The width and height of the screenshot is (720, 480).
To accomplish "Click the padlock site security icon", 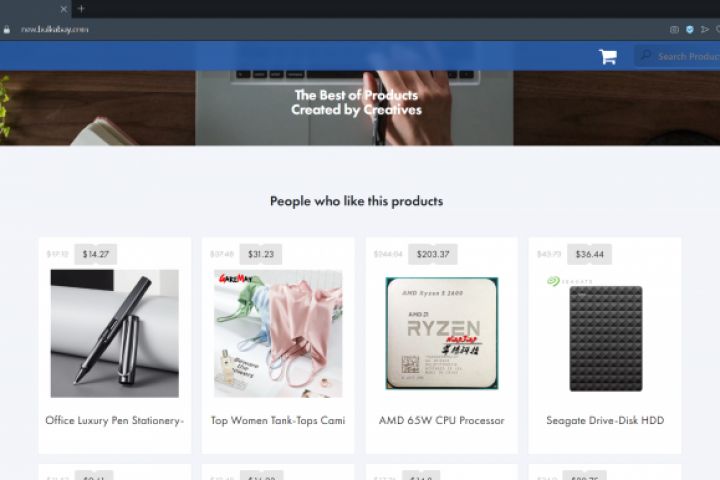I will [7, 29].
